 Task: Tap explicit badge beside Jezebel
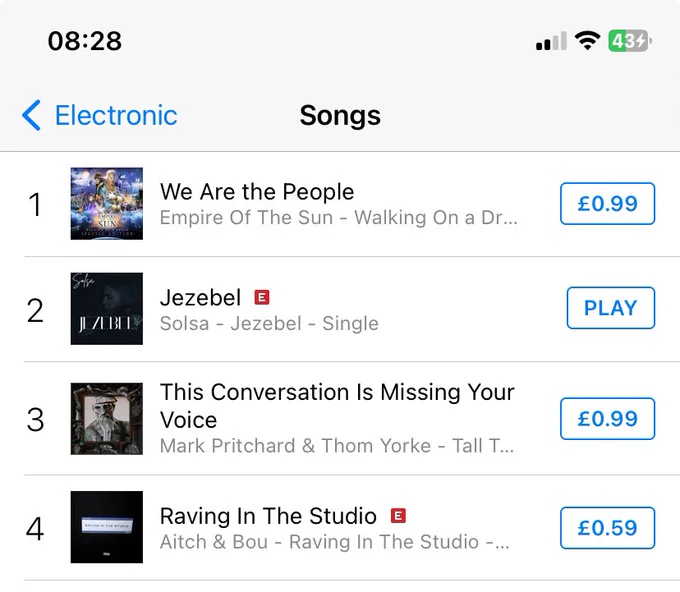pos(262,298)
